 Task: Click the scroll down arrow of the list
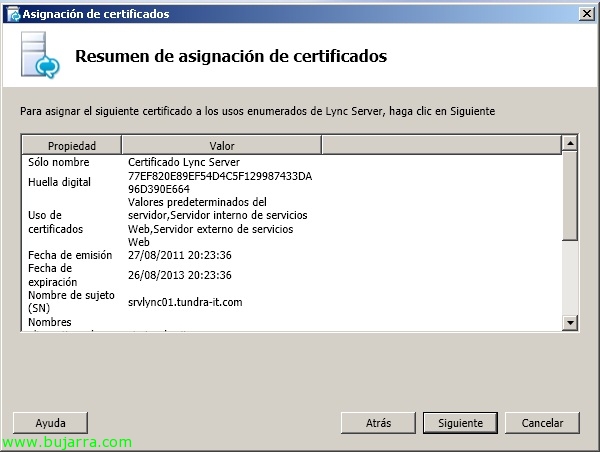coord(570,323)
